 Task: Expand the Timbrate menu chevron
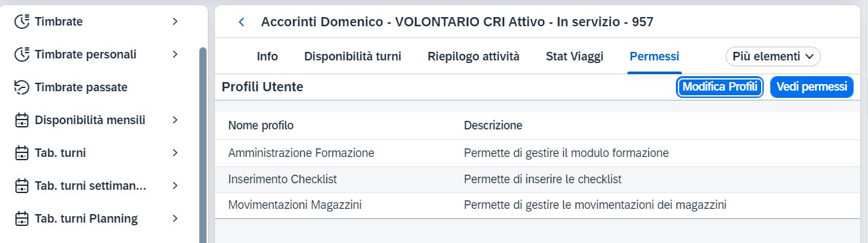(175, 22)
